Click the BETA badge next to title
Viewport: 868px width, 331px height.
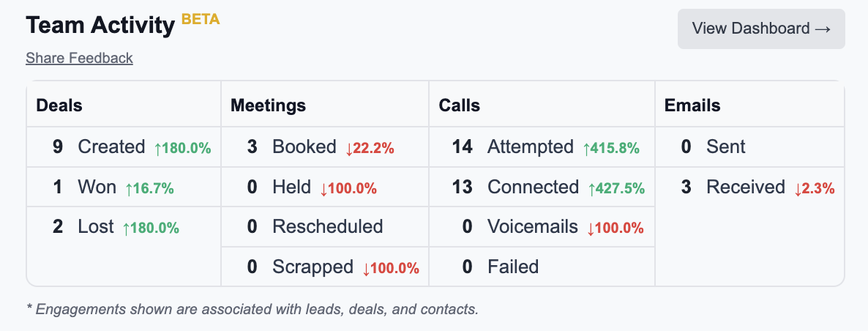pyautogui.click(x=201, y=19)
